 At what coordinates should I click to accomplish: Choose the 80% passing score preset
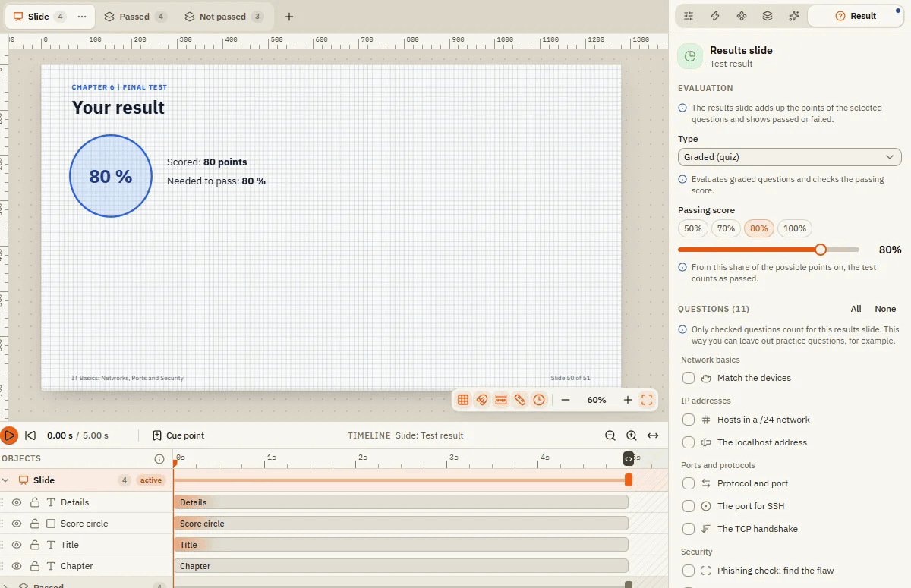point(759,228)
